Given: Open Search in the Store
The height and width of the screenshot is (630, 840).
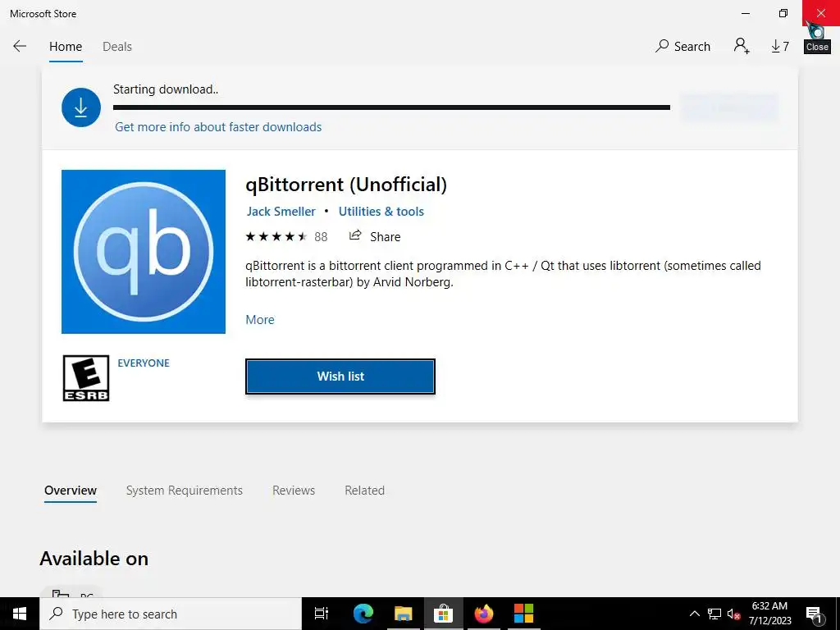Looking at the screenshot, I should click(682, 46).
